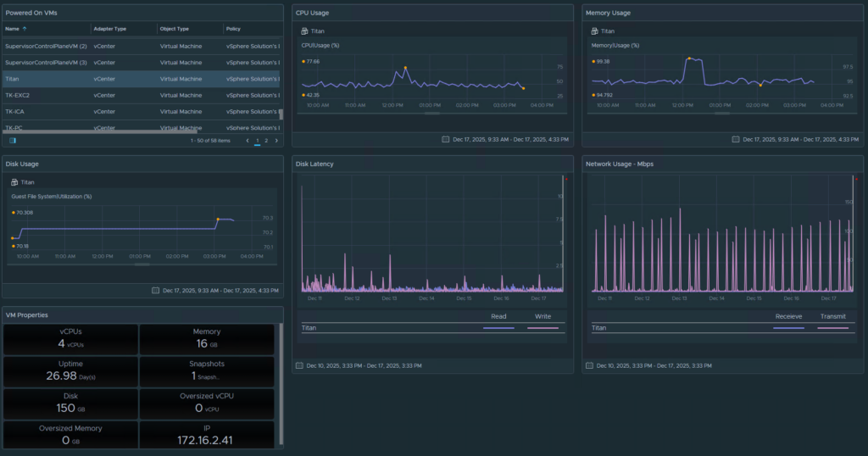Open page 2 of the VM table
The width and height of the screenshot is (868, 456).
(x=266, y=140)
